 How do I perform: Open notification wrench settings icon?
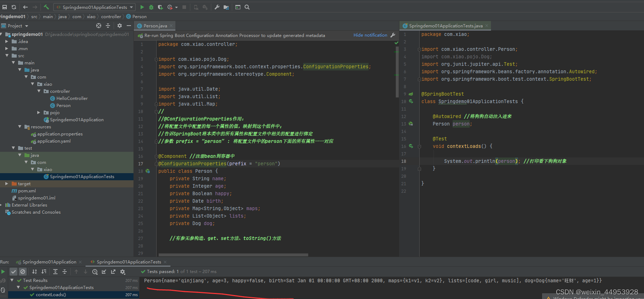tap(393, 35)
